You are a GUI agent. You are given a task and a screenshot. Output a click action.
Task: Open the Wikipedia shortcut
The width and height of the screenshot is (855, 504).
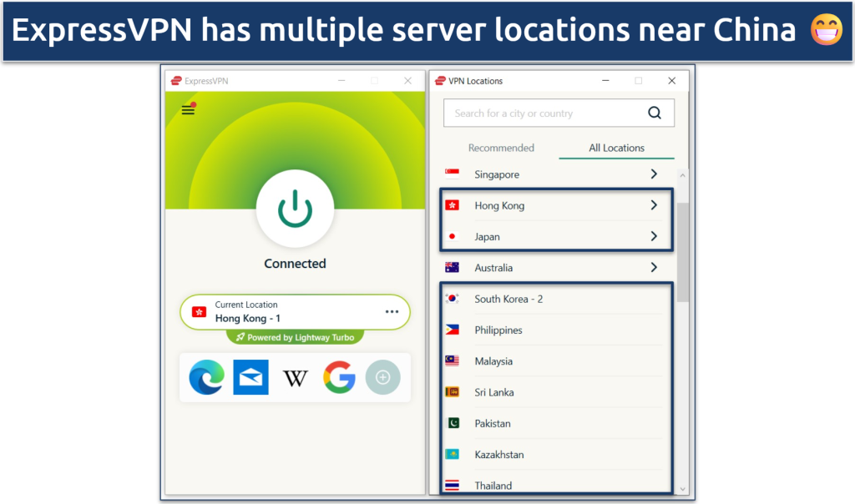coord(295,378)
